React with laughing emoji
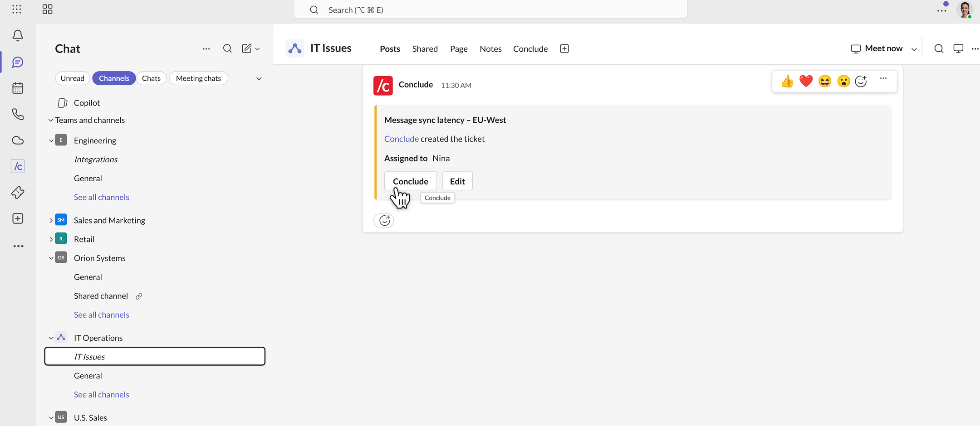This screenshot has height=426, width=980. (825, 81)
